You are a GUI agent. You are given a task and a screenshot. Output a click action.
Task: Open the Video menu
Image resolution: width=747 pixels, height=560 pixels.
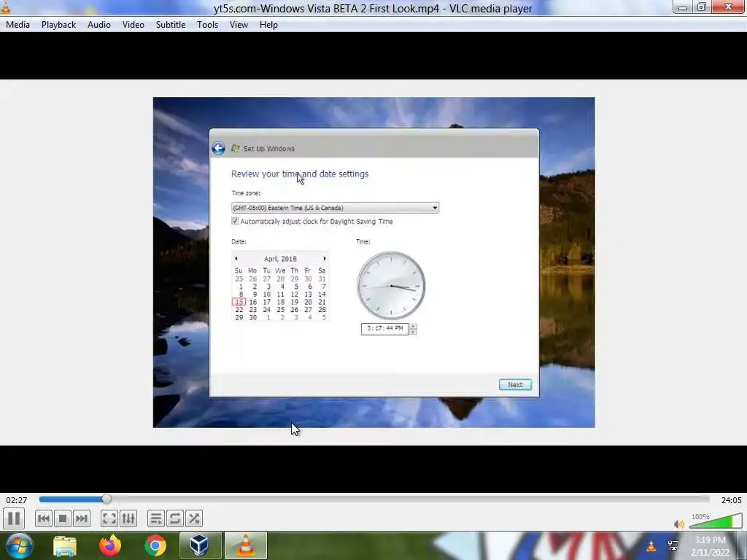(133, 25)
